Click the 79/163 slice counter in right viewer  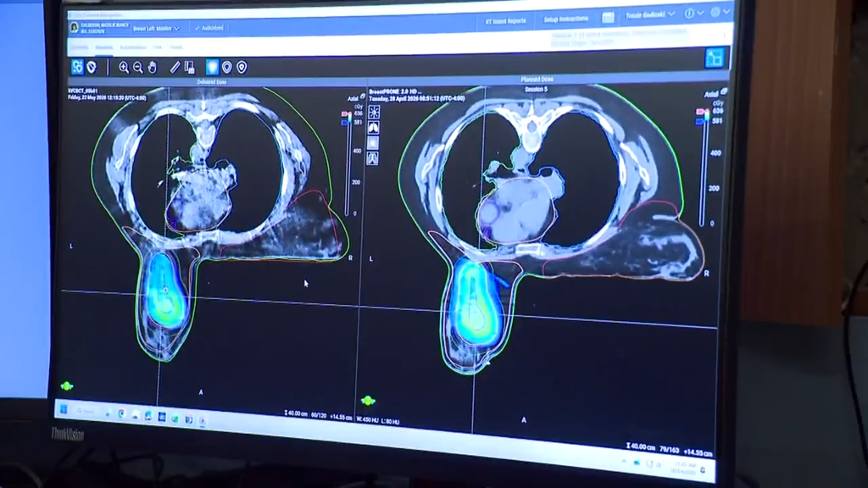(670, 450)
